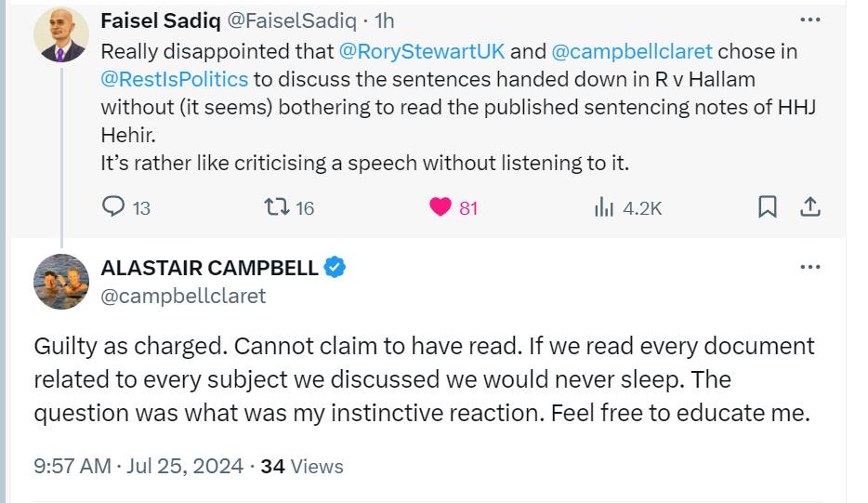Bookmark Faisel Sadiq's tweet
Image resolution: width=868 pixels, height=503 pixels.
coord(768,206)
